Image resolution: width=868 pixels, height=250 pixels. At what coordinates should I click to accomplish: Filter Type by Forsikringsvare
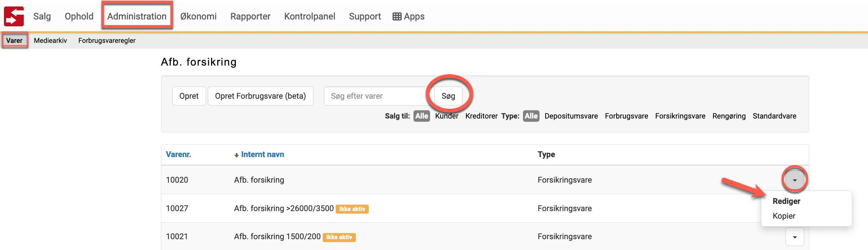coord(680,116)
